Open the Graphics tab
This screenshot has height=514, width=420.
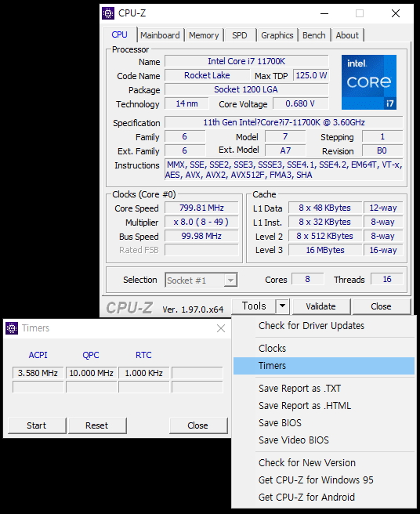(x=277, y=35)
